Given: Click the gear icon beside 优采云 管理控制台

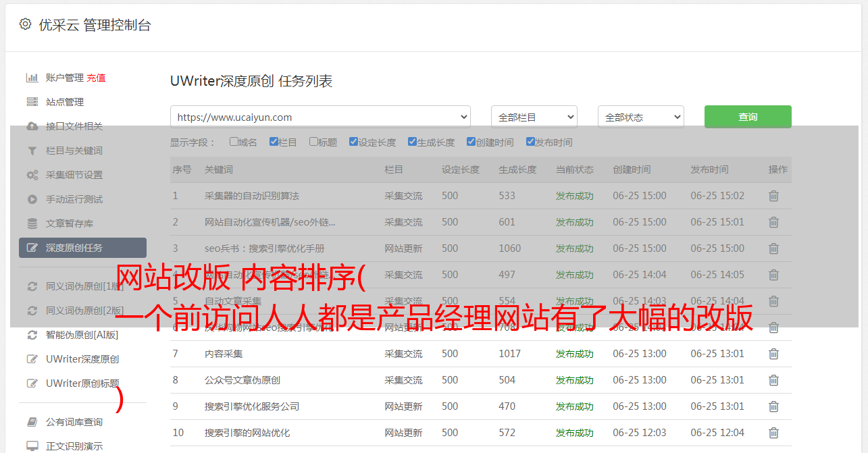Looking at the screenshot, I should [25, 24].
